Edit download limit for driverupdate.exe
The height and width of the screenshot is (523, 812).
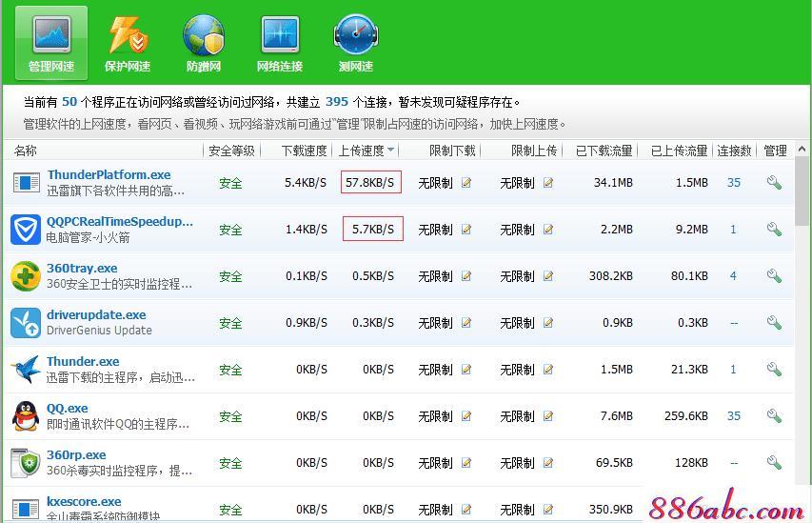coord(466,322)
